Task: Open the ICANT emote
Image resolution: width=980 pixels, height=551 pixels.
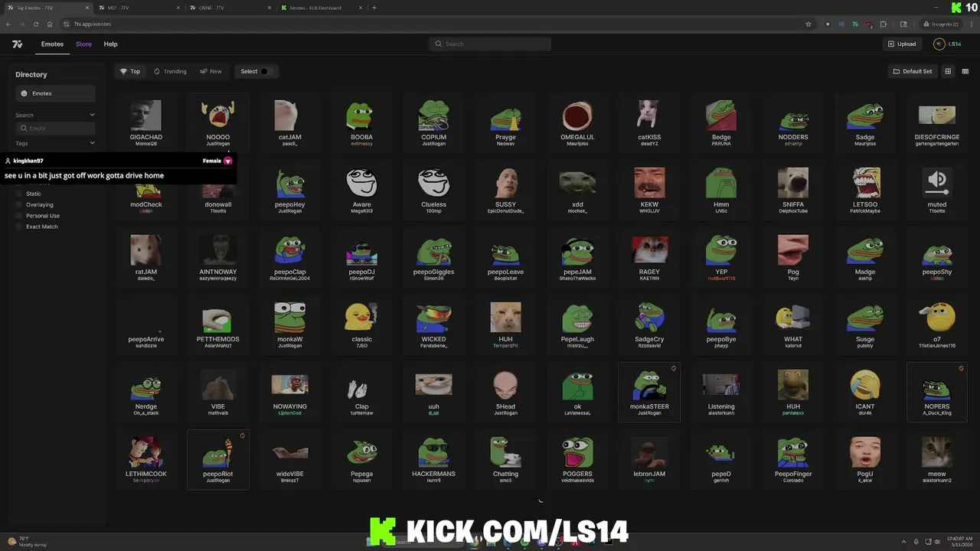Action: (x=865, y=392)
